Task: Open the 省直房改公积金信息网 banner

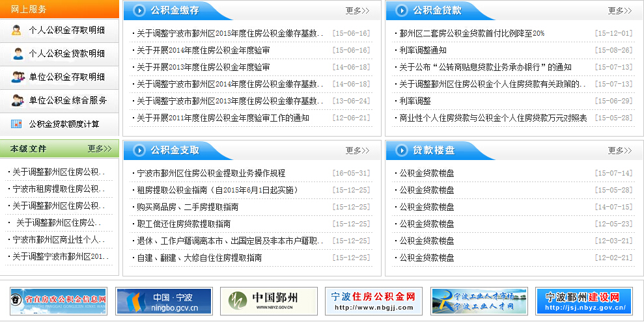Action: tap(59, 301)
